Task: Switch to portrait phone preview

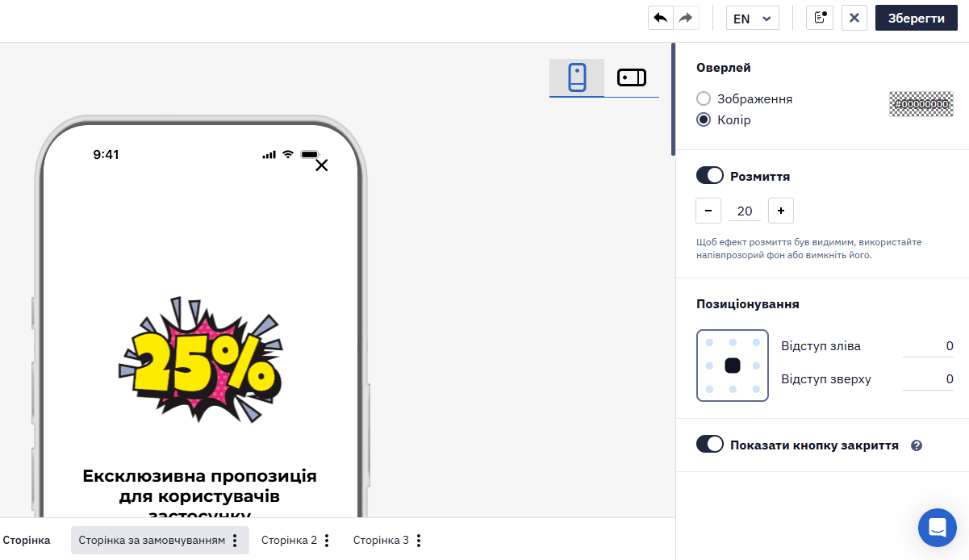Action: 577,77
